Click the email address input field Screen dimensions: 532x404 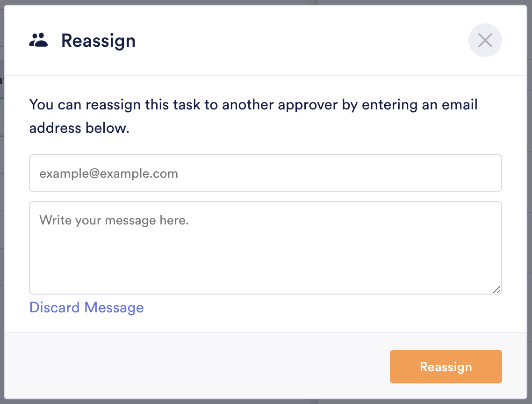[265, 173]
